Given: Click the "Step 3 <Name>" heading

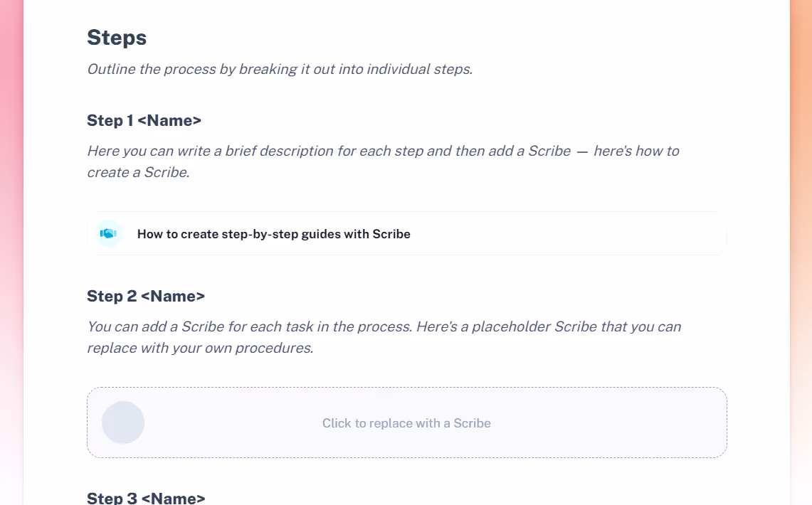Looking at the screenshot, I should (x=146, y=498).
